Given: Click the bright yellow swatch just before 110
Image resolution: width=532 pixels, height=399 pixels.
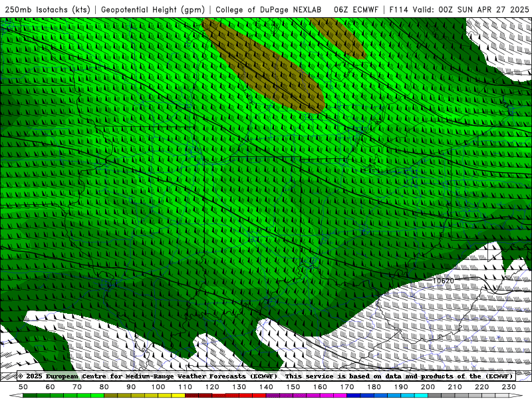Looking at the screenshot, I should (178, 396).
